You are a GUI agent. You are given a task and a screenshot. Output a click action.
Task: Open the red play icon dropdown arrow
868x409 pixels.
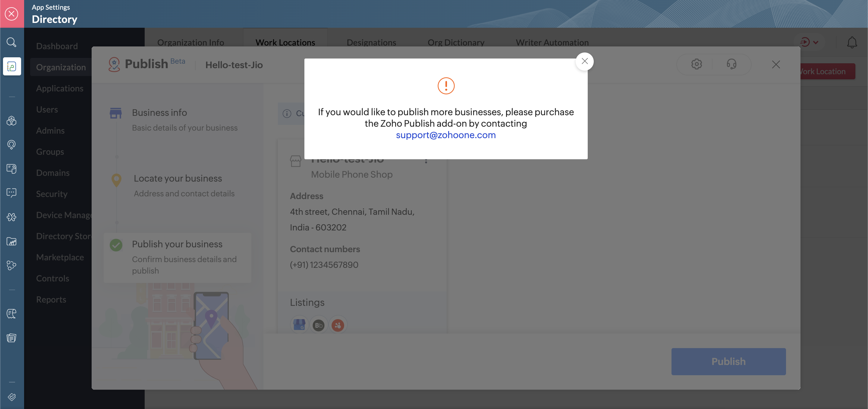(816, 43)
